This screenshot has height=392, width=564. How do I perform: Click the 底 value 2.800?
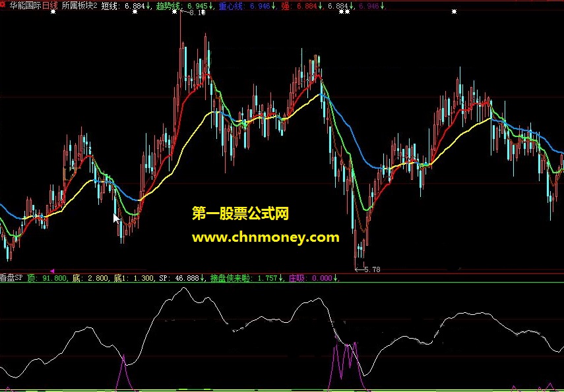click(x=98, y=278)
